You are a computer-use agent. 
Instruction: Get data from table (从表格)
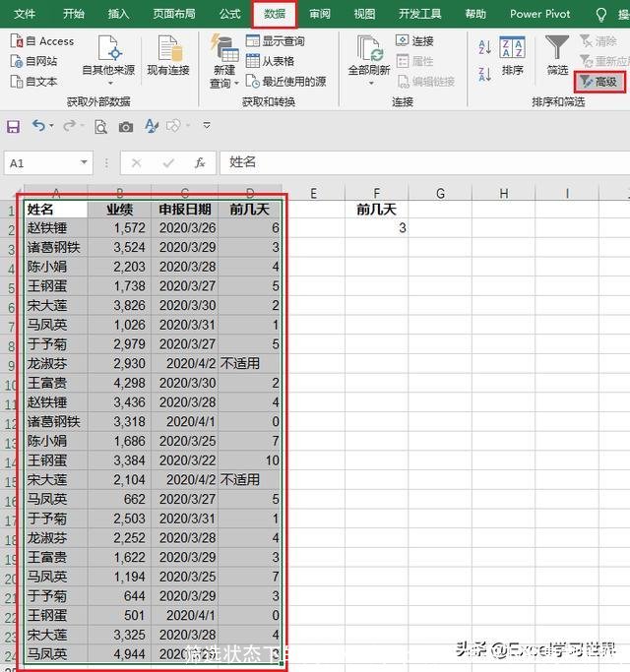[270, 61]
